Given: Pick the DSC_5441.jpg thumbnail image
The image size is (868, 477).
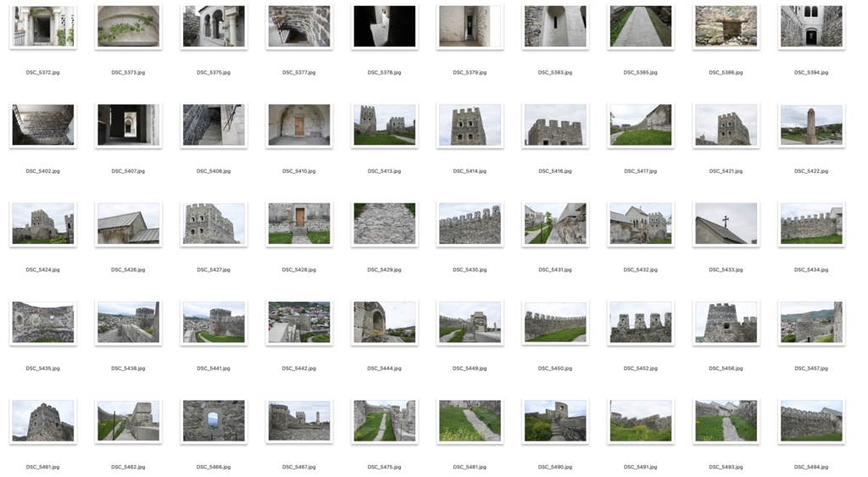Looking at the screenshot, I should [214, 322].
